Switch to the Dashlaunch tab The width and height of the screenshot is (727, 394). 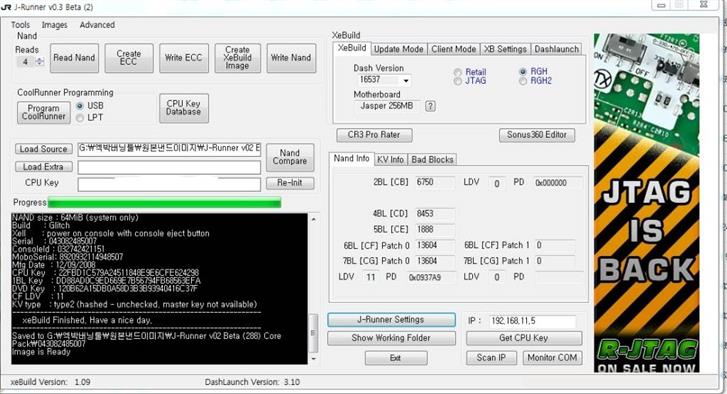click(556, 49)
